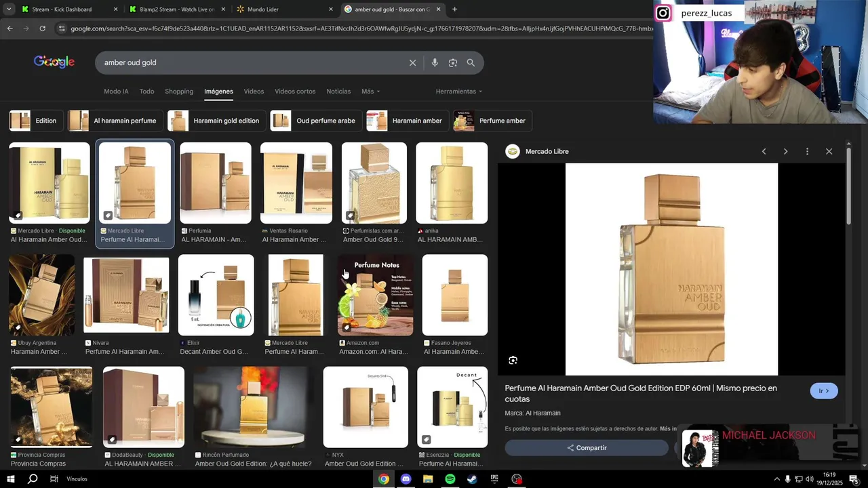Select the Al haramain perfume chip
Viewport: 868px width, 488px height.
point(115,121)
